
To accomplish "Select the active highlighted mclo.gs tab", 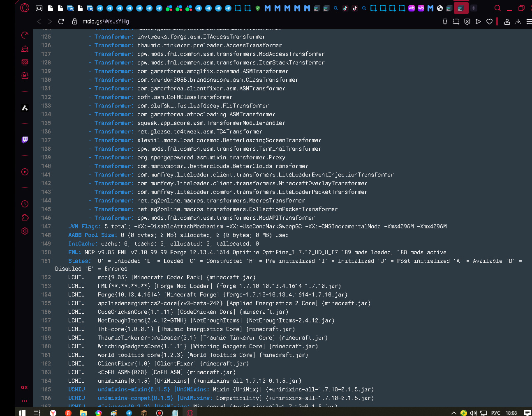I will (461, 8).
